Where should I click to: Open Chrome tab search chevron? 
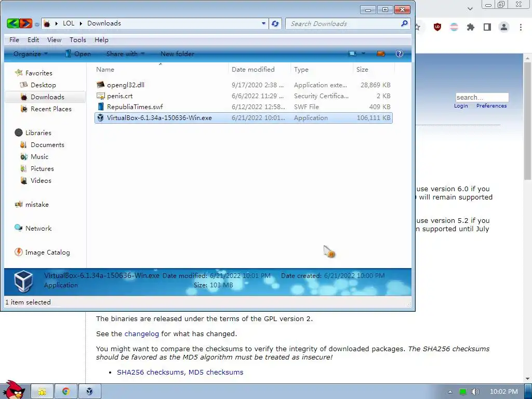470,8
